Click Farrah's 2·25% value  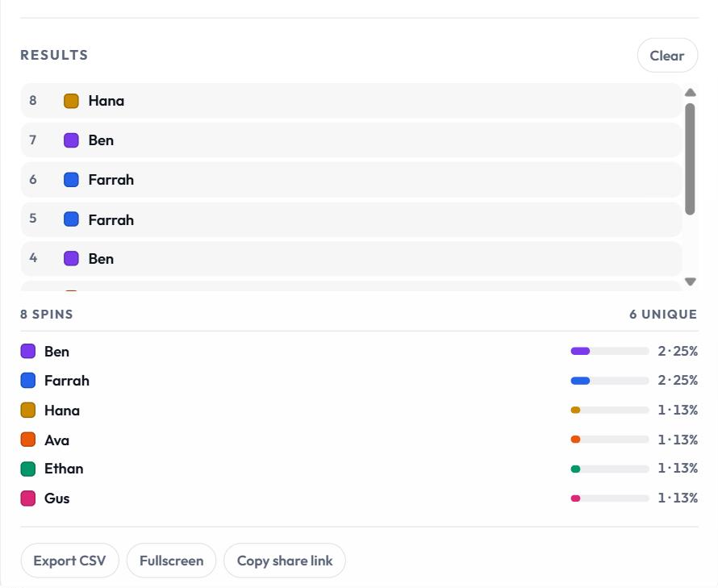coord(678,381)
